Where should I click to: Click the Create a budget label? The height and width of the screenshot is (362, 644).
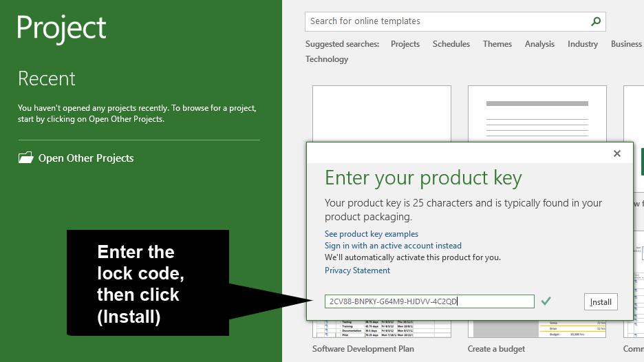(x=496, y=349)
